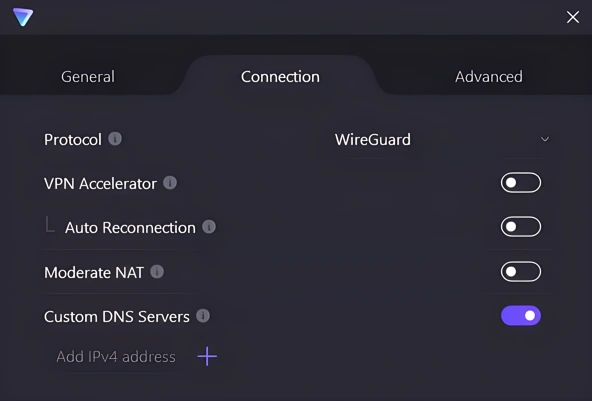The width and height of the screenshot is (592, 401).
Task: Click the Protocol label text
Action: pos(73,140)
